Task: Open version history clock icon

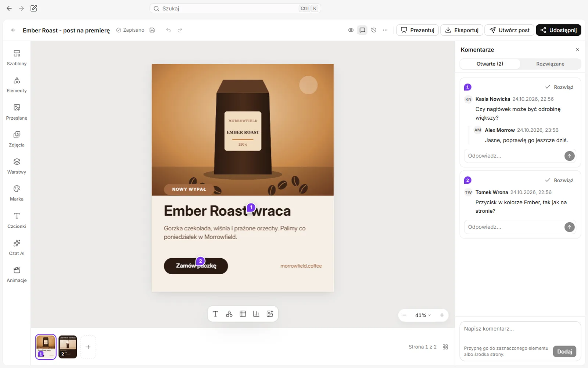Action: click(x=374, y=30)
